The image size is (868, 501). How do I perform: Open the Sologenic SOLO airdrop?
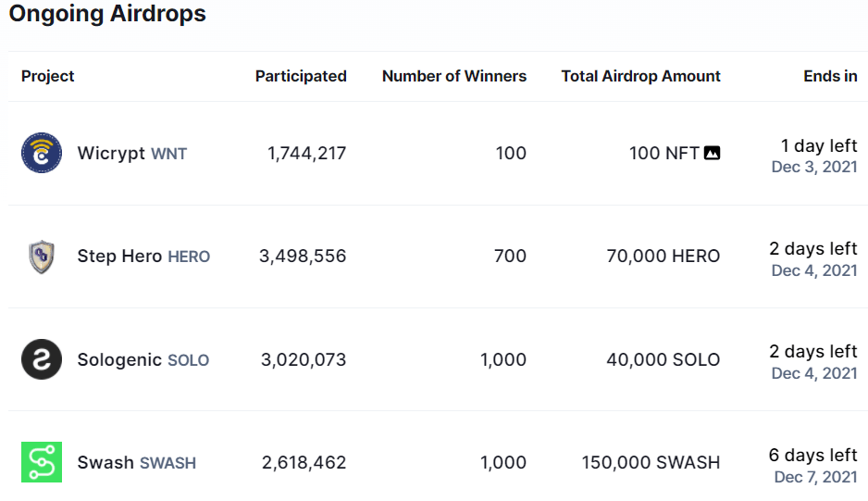pos(143,359)
